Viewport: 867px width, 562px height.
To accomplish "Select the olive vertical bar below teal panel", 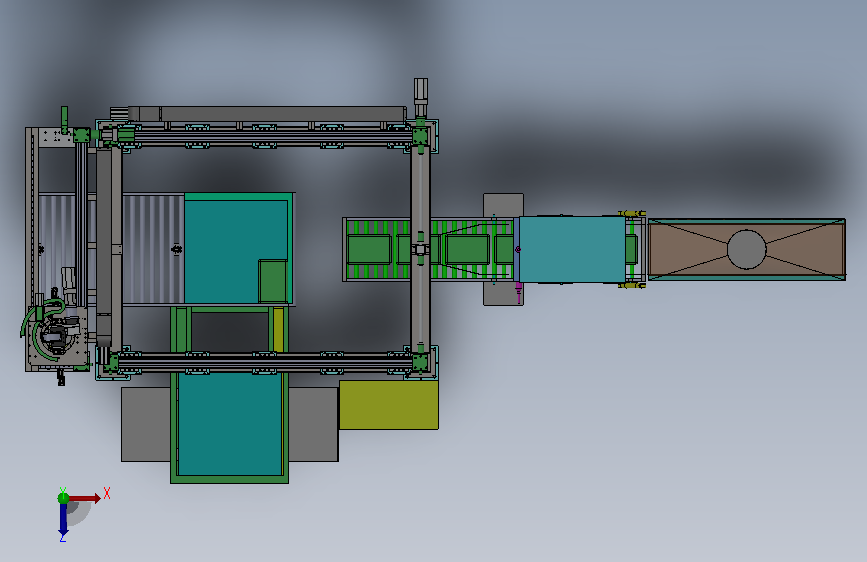I will pos(278,330).
